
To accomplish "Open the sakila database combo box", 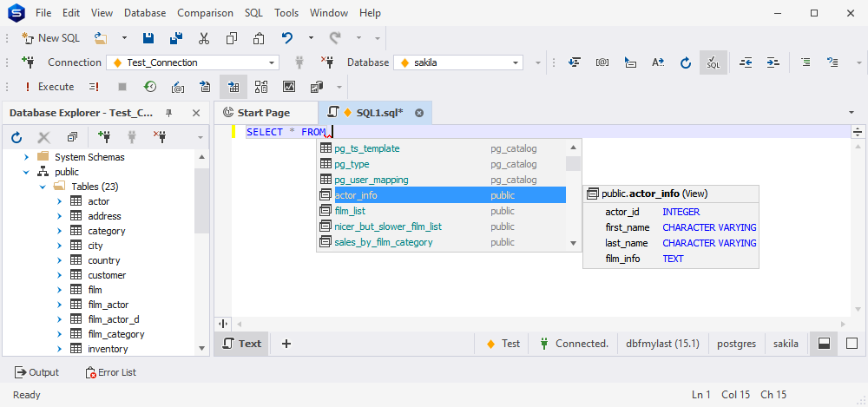I will (458, 62).
